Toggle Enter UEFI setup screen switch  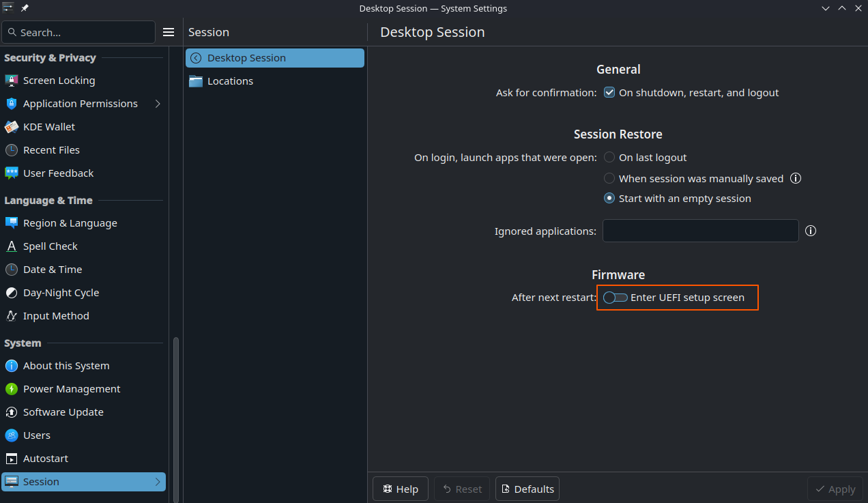pyautogui.click(x=616, y=298)
